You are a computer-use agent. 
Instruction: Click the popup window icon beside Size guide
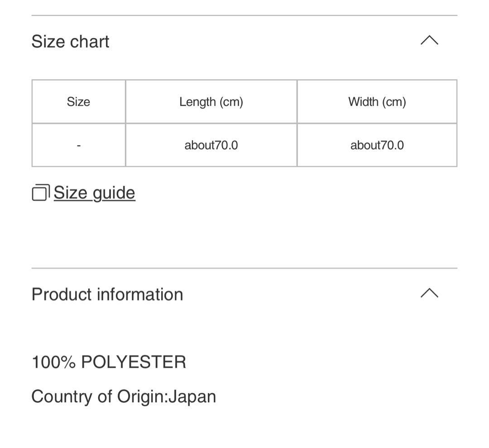point(41,193)
